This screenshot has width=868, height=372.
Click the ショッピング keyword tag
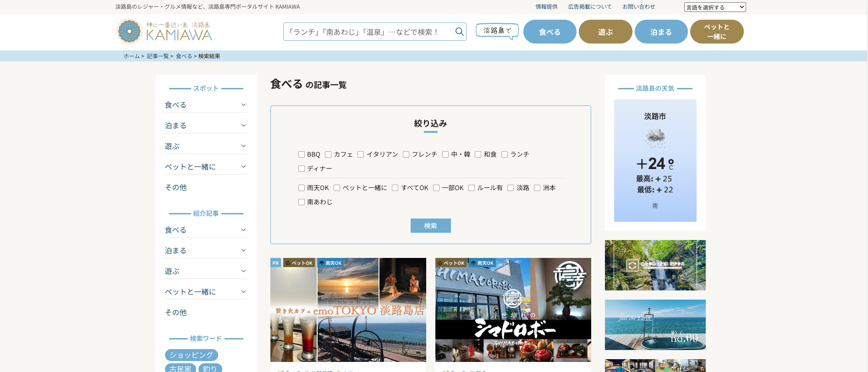coord(192,355)
